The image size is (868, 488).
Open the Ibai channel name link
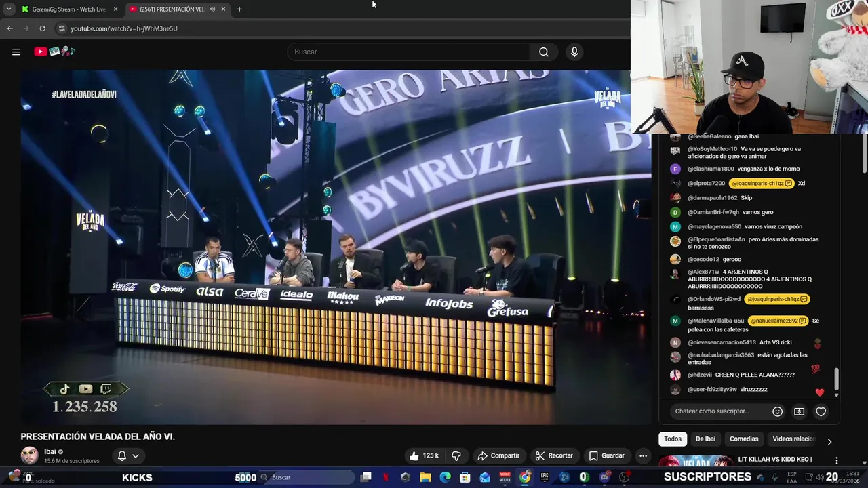(50, 451)
